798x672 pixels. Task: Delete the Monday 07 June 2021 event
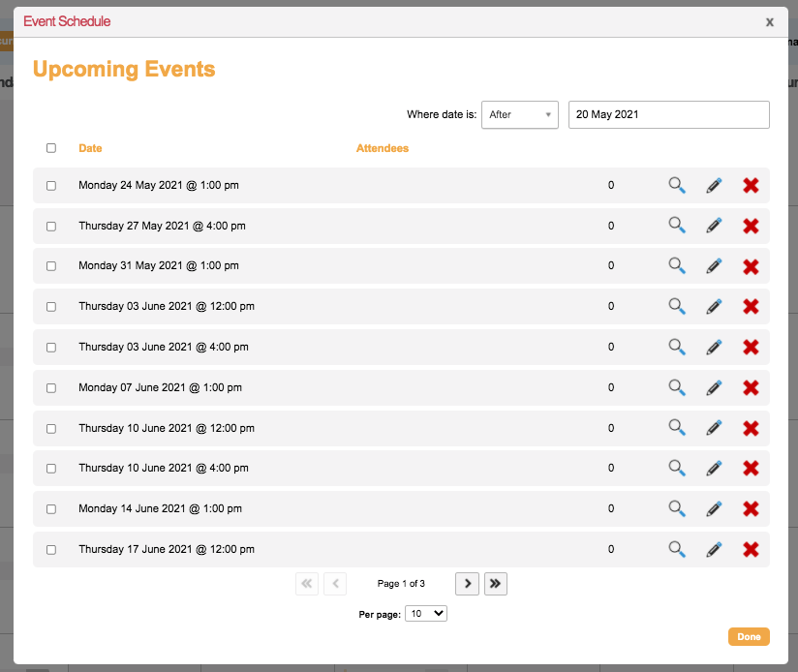point(751,387)
